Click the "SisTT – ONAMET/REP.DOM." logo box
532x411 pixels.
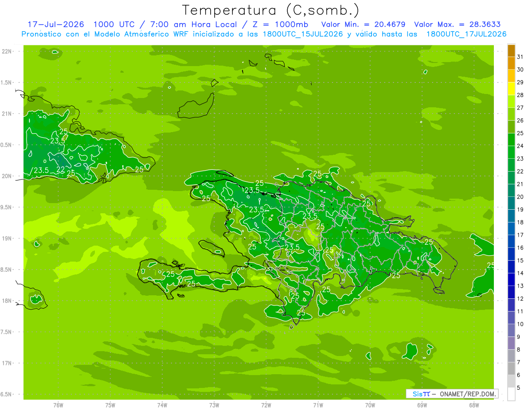[x=452, y=394]
